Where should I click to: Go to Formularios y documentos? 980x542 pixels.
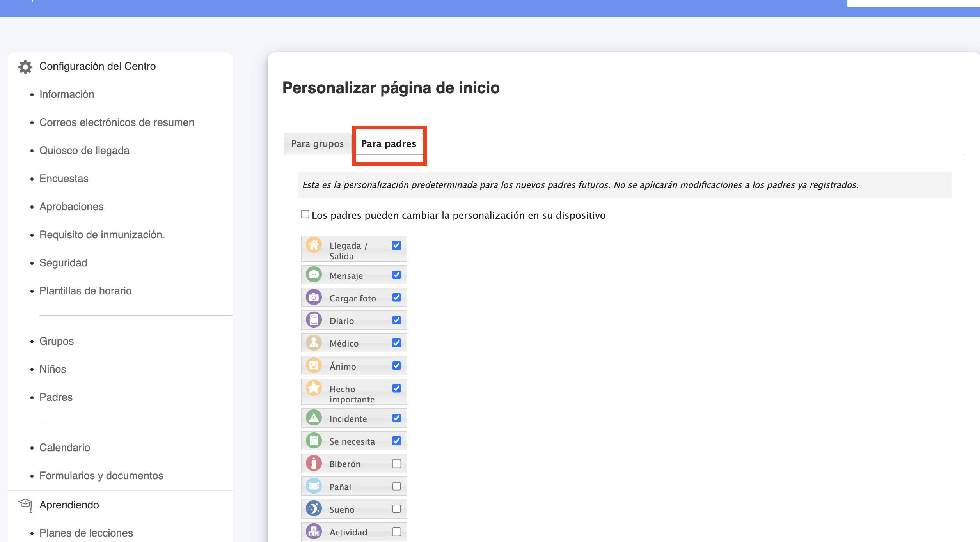click(x=101, y=476)
